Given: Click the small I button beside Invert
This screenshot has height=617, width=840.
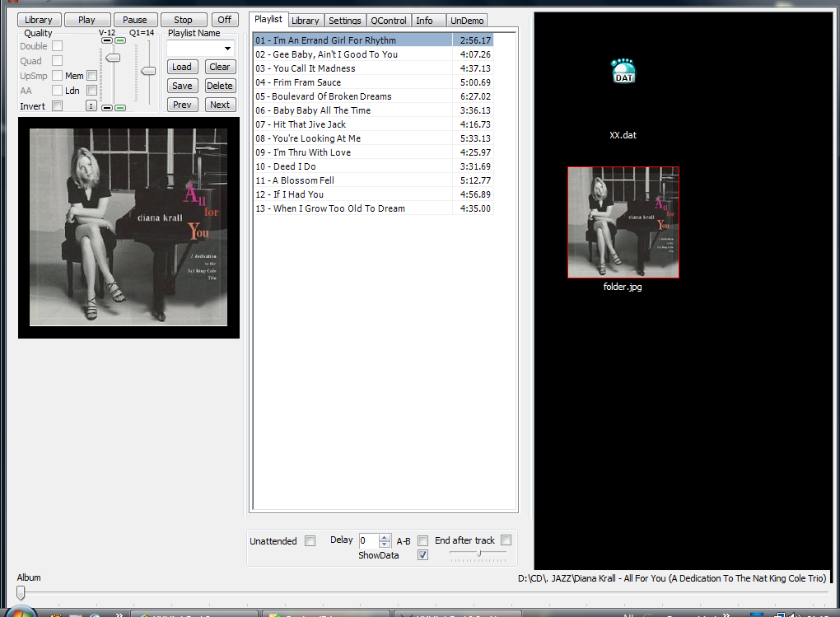Looking at the screenshot, I should [x=91, y=106].
